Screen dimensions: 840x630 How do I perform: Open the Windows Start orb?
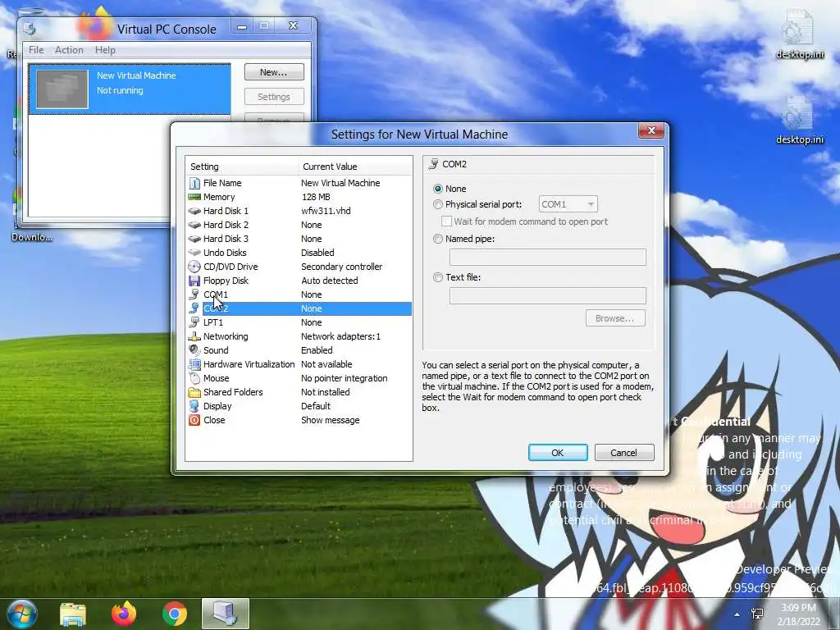pos(22,614)
